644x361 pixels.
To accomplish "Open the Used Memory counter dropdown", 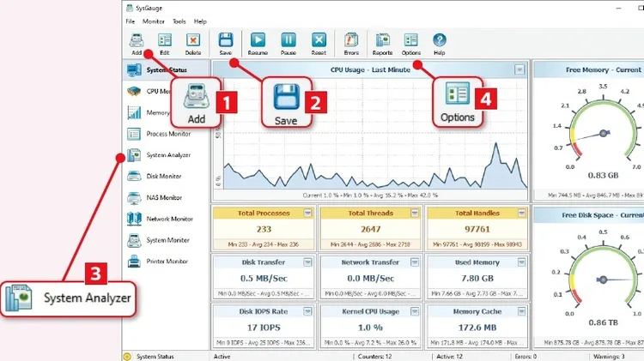I will (x=521, y=262).
